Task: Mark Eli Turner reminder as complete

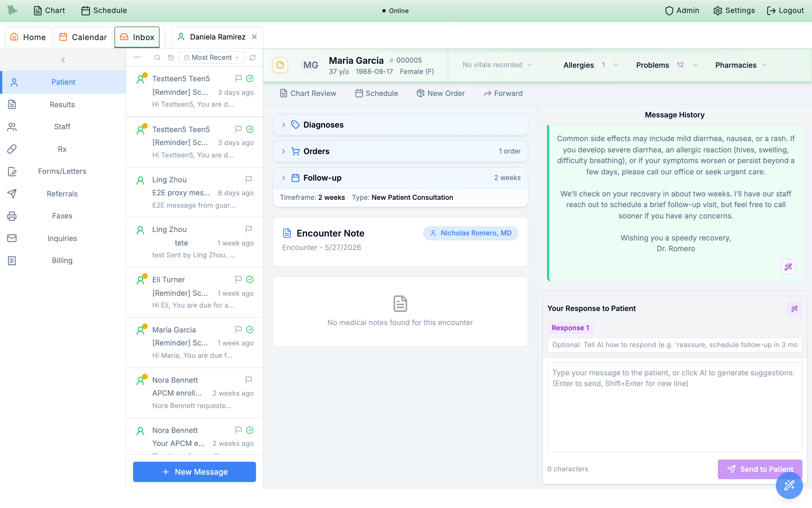Action: [250, 279]
